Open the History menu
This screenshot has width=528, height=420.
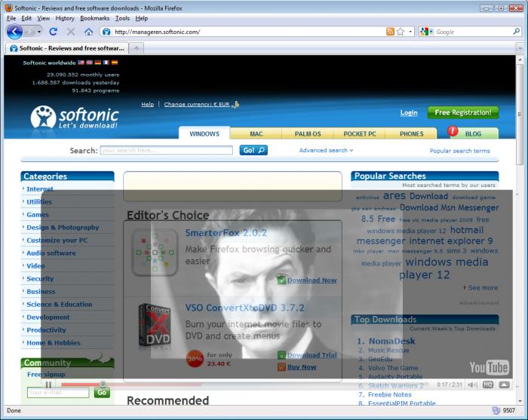point(65,18)
